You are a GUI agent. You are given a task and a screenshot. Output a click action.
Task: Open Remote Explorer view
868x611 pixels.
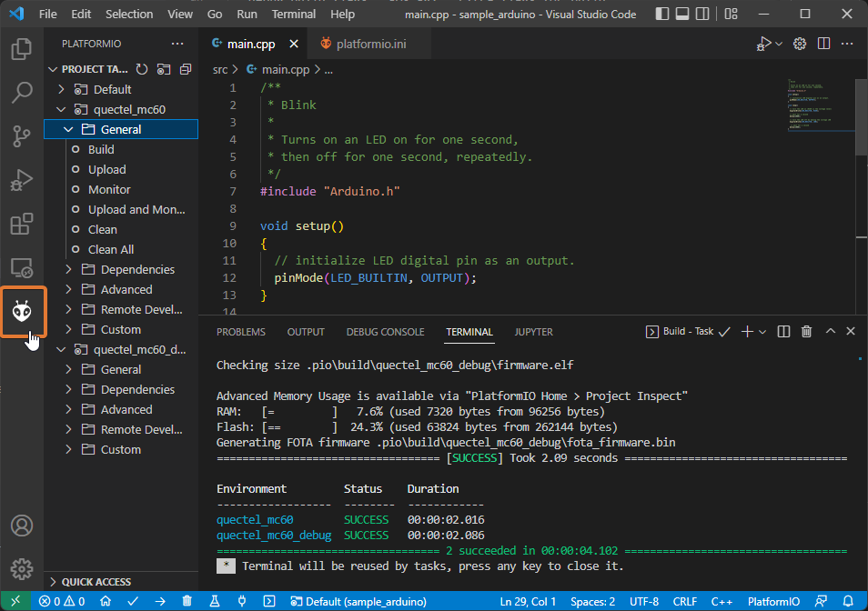coord(22,267)
